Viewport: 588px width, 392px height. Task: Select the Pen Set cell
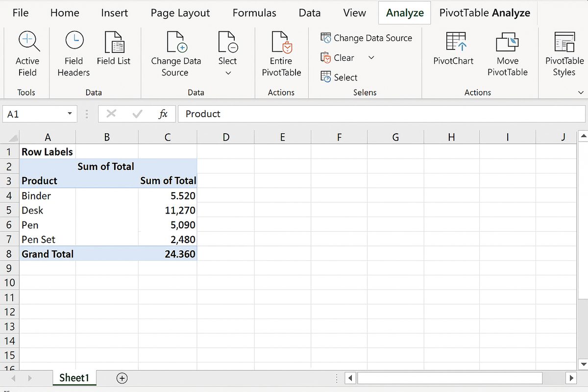point(48,239)
